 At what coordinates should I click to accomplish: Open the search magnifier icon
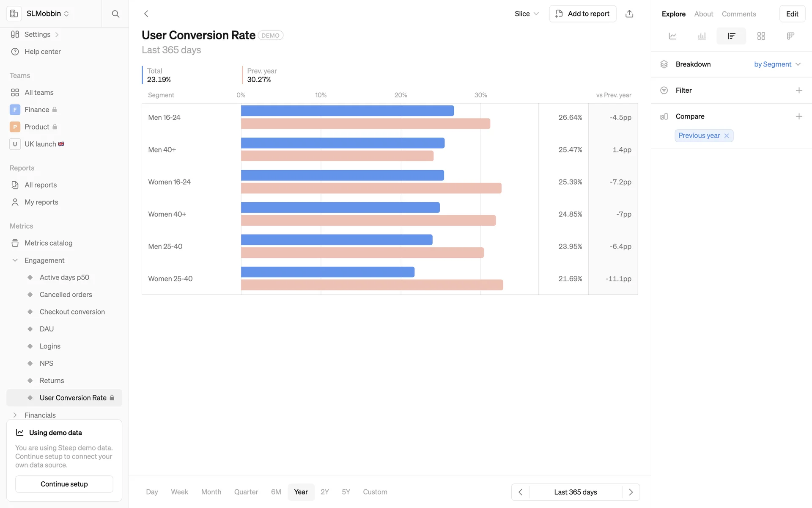tap(115, 14)
